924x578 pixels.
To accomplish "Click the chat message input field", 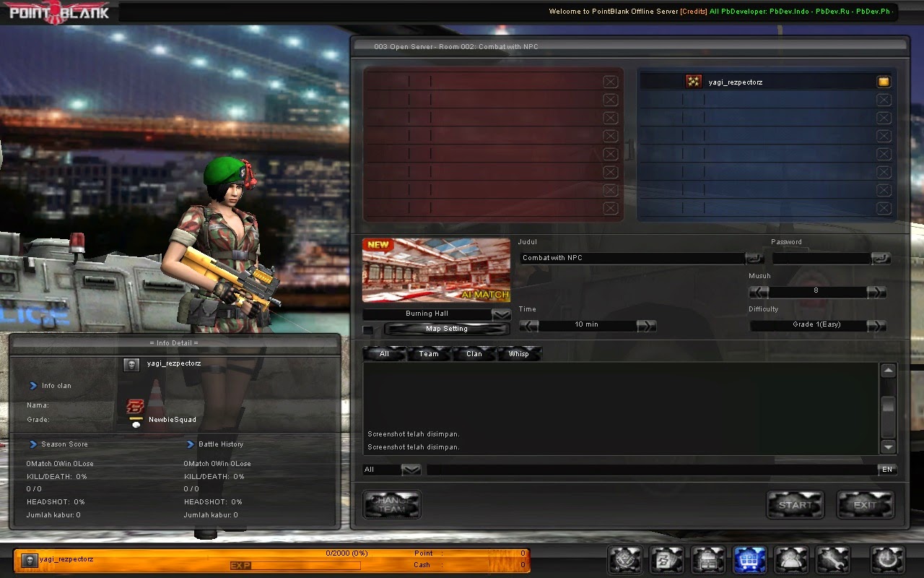I will pyautogui.click(x=653, y=470).
